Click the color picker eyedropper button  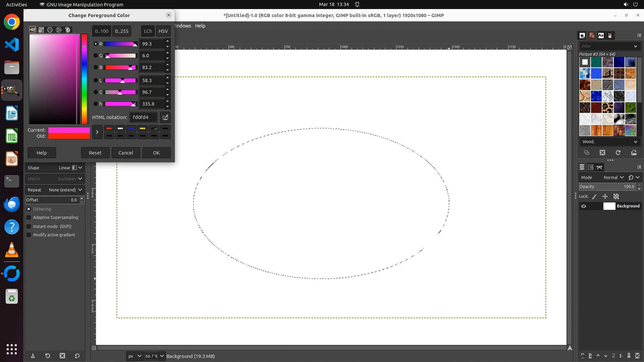(165, 117)
